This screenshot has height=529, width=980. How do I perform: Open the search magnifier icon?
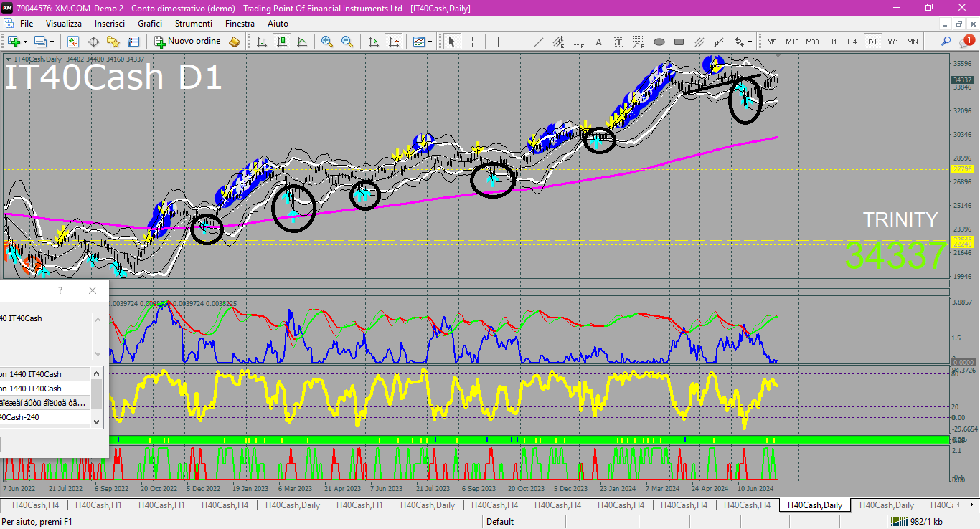pos(946,42)
